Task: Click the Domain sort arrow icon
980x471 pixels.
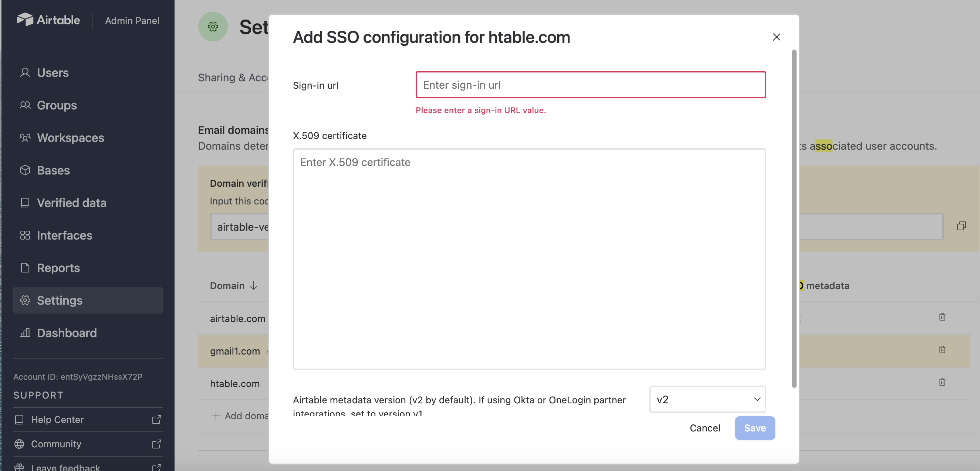Action: 254,285
